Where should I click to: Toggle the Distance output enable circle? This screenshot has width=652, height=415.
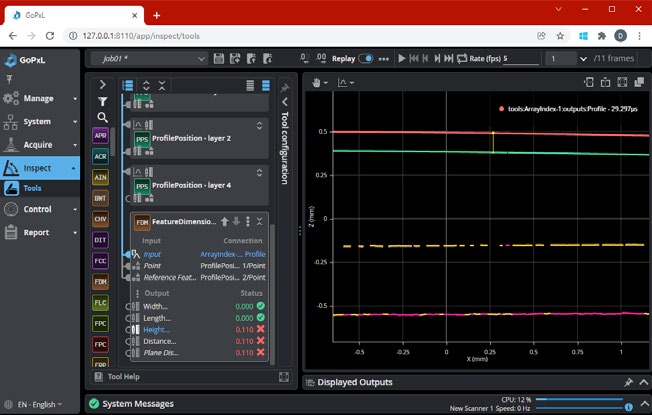pos(128,341)
